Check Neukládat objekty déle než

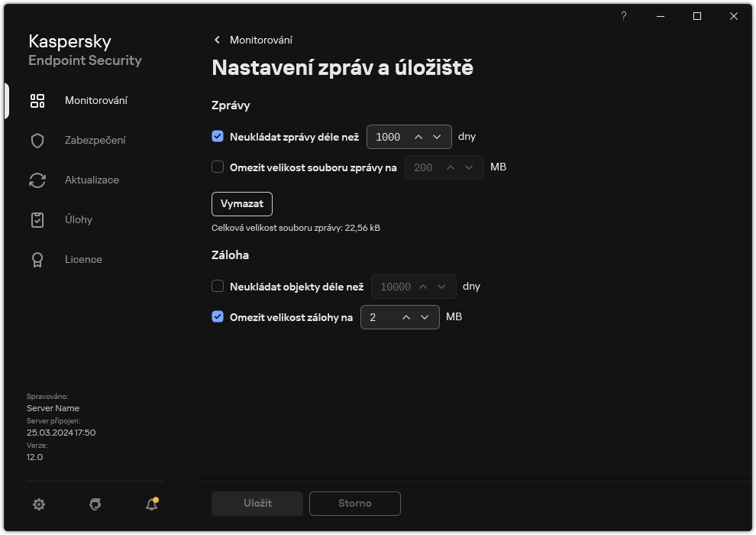pos(218,286)
